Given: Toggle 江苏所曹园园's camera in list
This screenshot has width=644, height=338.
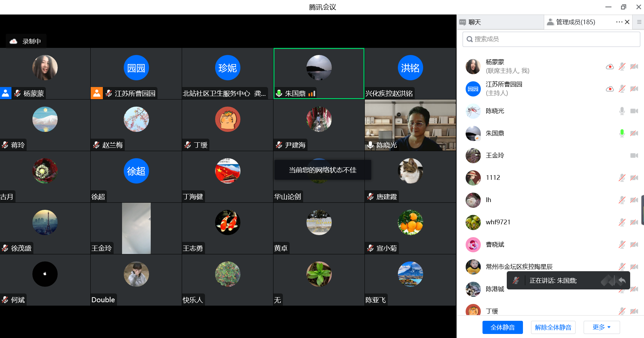Looking at the screenshot, I should point(634,89).
